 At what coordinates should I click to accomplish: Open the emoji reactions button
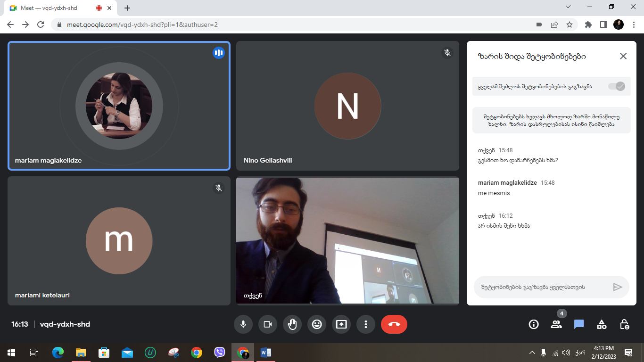(x=317, y=324)
